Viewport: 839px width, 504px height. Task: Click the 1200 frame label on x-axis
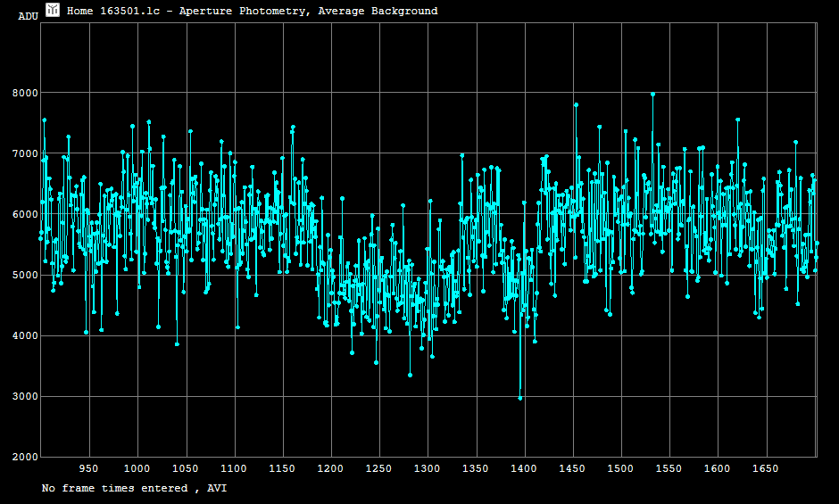[330, 468]
